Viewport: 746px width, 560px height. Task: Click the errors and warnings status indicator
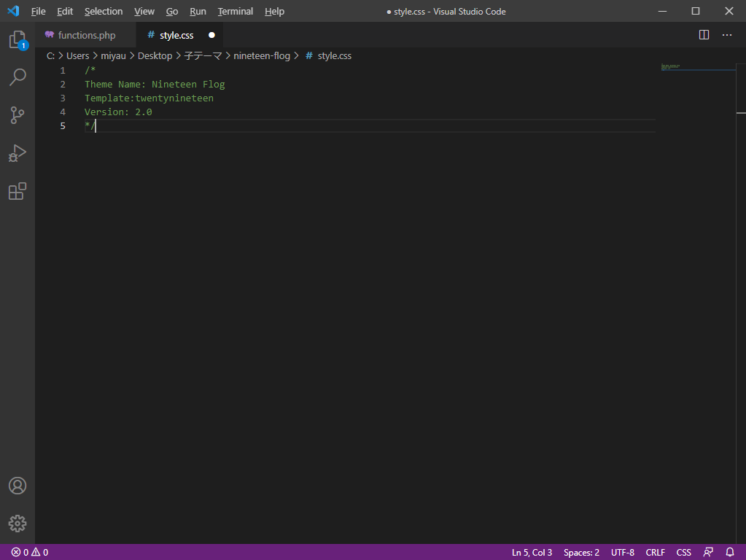tap(29, 553)
